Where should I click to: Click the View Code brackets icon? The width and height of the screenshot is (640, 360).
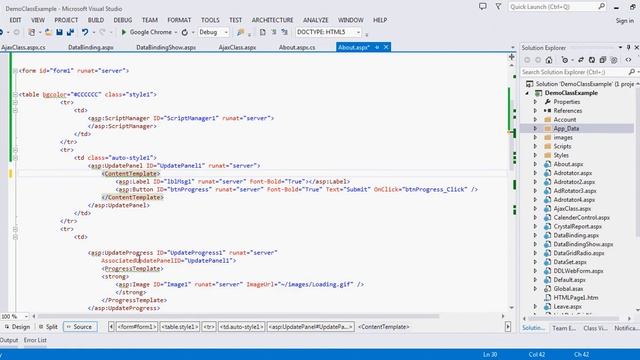point(628,60)
